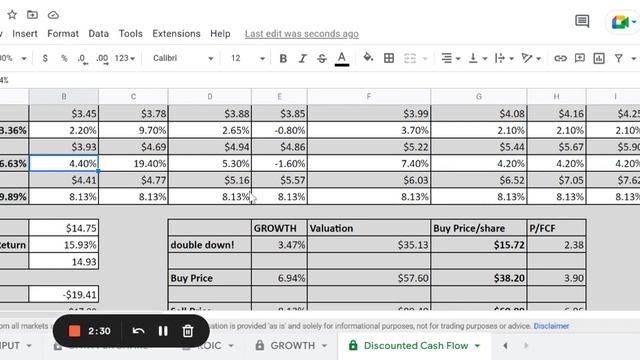Viewport: 640px width, 360px height.
Task: Select the -$19.41 cell
Action: 64,294
